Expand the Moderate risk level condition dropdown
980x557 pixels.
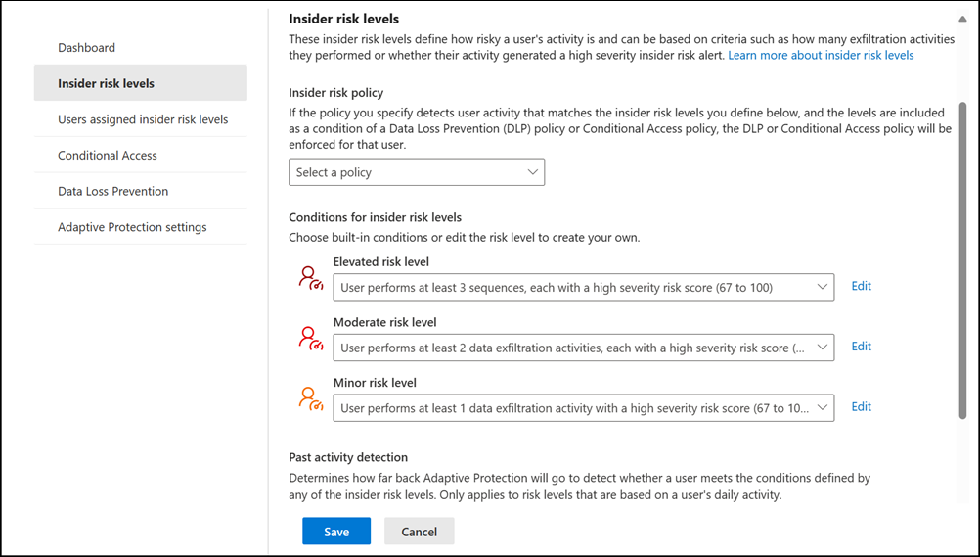[583, 348]
